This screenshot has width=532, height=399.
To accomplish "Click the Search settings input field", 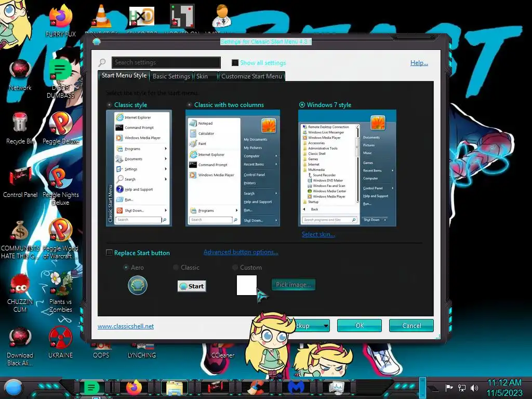I will point(166,62).
